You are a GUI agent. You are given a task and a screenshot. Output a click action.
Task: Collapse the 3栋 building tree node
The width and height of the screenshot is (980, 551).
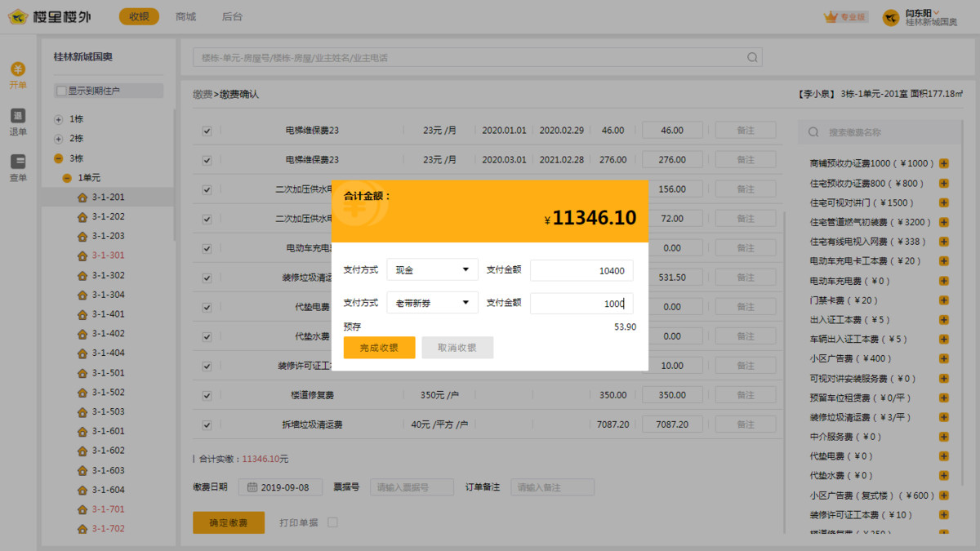[x=58, y=158]
